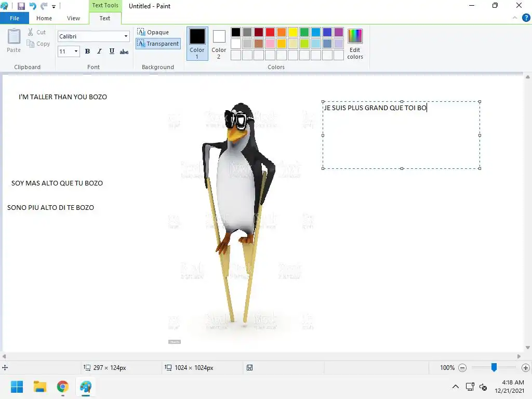Select the Text ribbon tab
Viewport: 532px width, 399px height.
[x=105, y=18]
